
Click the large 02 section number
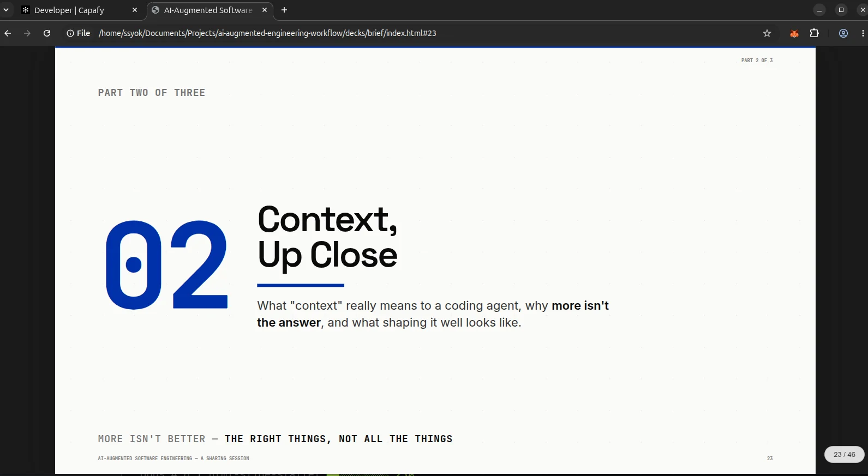pos(166,265)
